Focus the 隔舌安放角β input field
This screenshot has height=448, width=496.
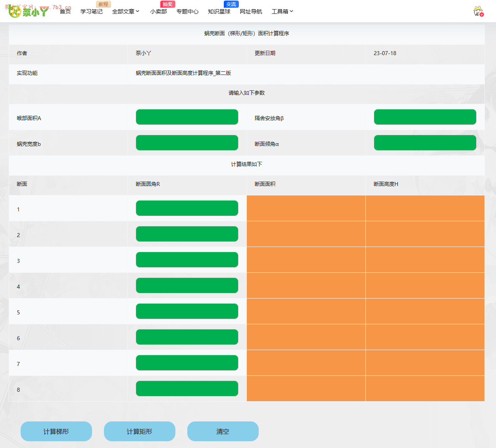point(425,117)
